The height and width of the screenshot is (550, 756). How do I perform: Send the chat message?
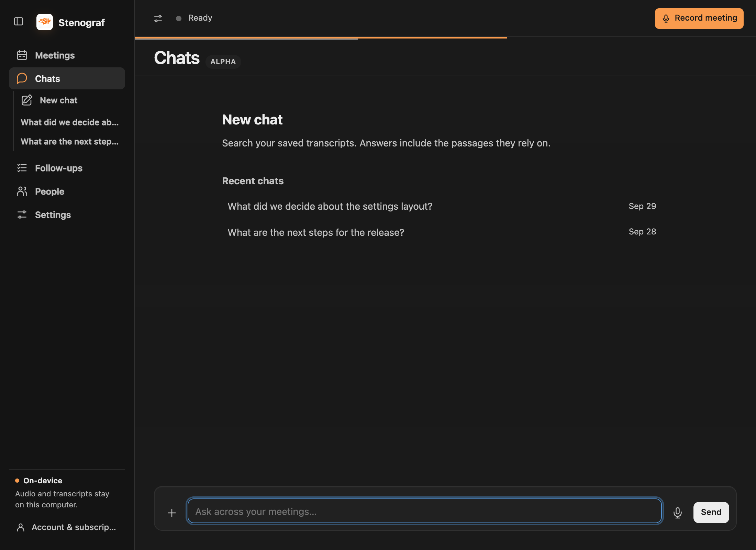tap(711, 512)
